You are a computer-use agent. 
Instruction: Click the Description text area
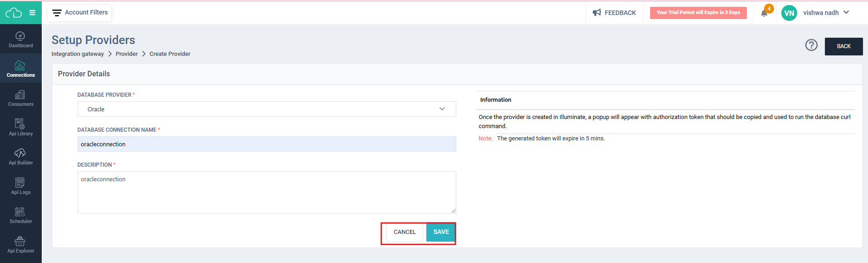click(x=267, y=192)
